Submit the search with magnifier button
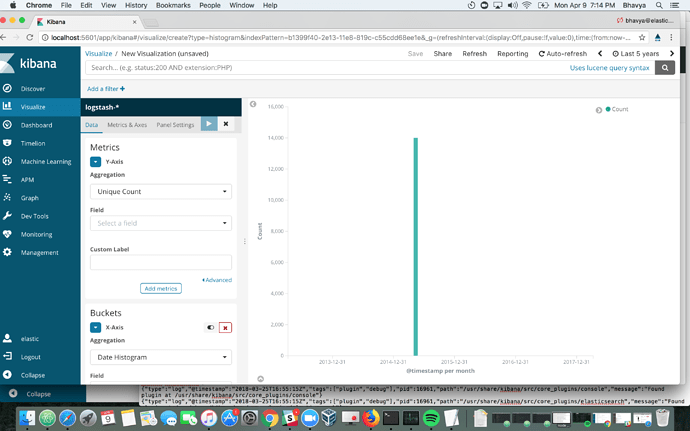Image resolution: width=690 pixels, height=431 pixels. coord(665,68)
